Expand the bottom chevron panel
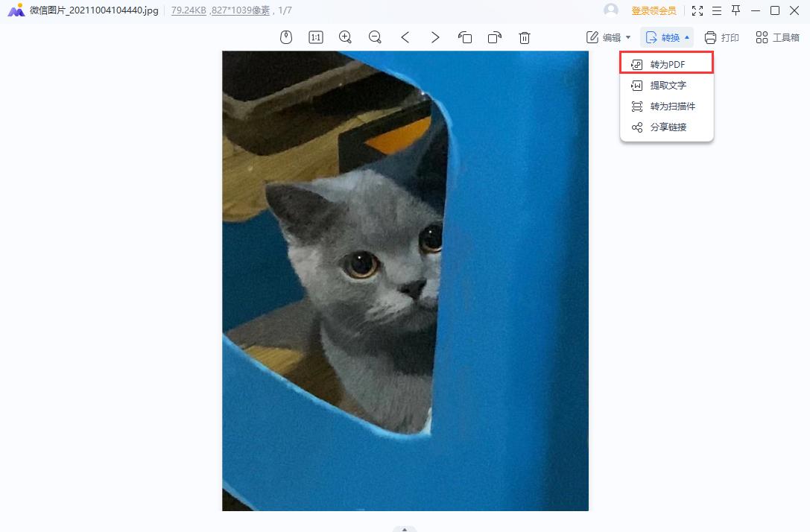The height and width of the screenshot is (532, 810). point(405,528)
